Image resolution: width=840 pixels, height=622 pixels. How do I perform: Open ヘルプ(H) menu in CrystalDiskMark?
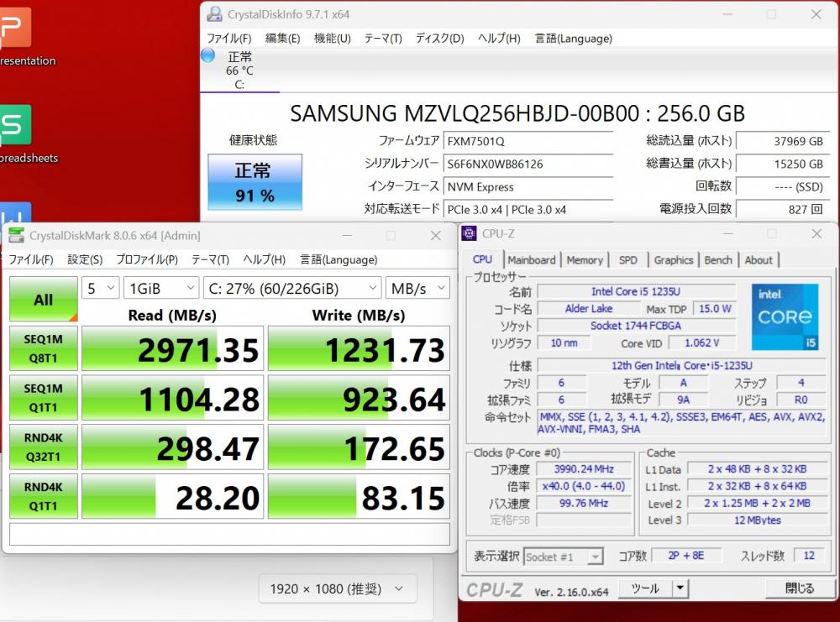tap(264, 259)
